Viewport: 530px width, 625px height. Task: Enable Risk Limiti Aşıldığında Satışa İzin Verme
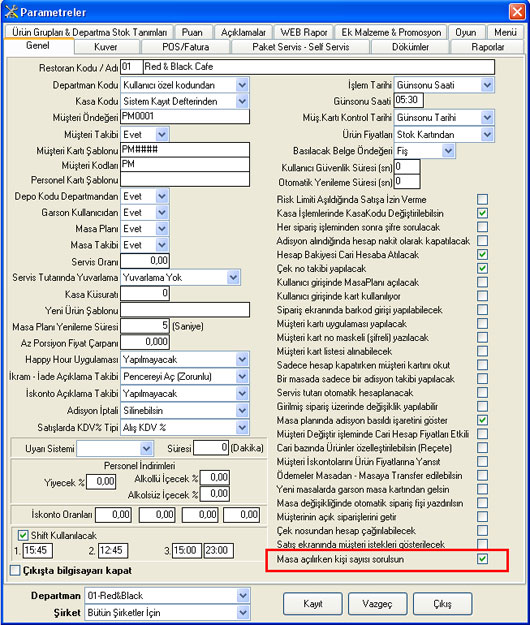482,199
